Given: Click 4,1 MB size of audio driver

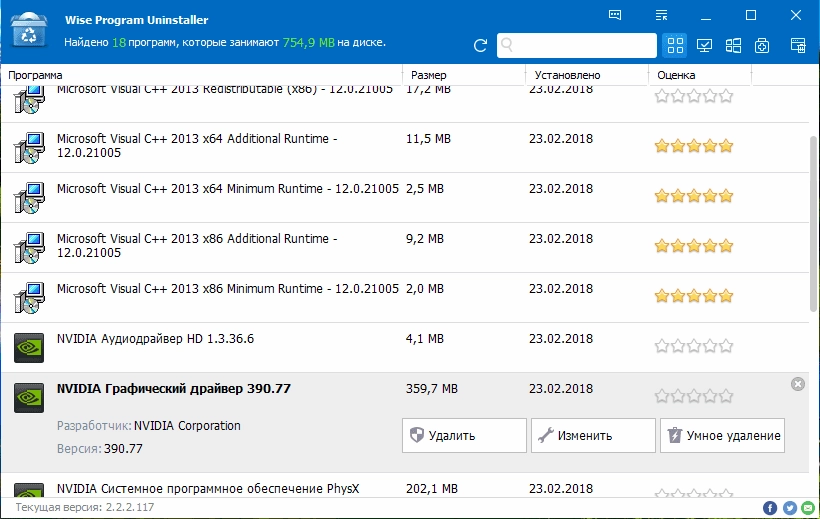Looking at the screenshot, I should [425, 339].
